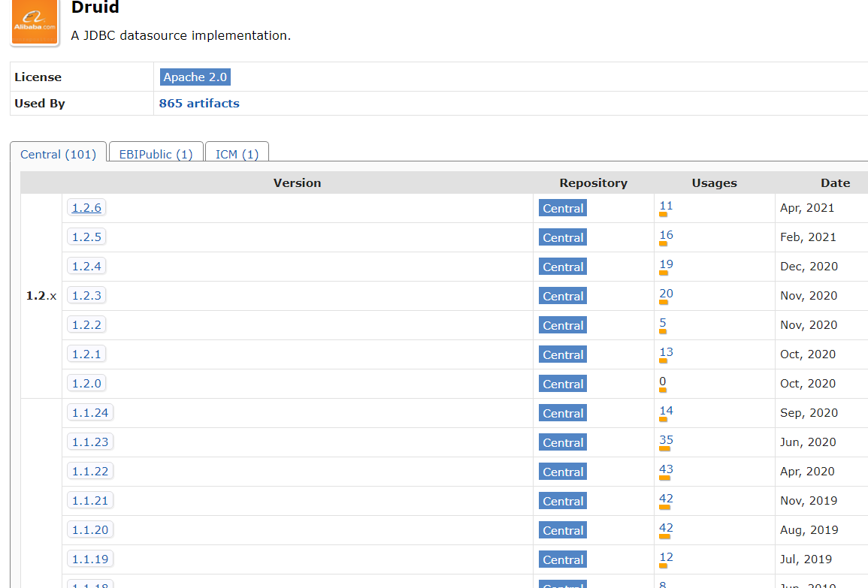Open the ICM (1) repository tab
The image size is (868, 588).
[x=237, y=154]
